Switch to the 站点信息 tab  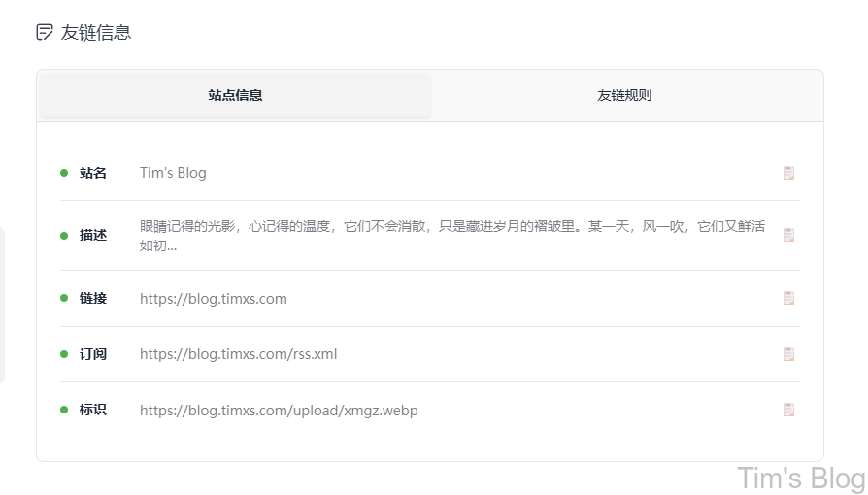(235, 95)
